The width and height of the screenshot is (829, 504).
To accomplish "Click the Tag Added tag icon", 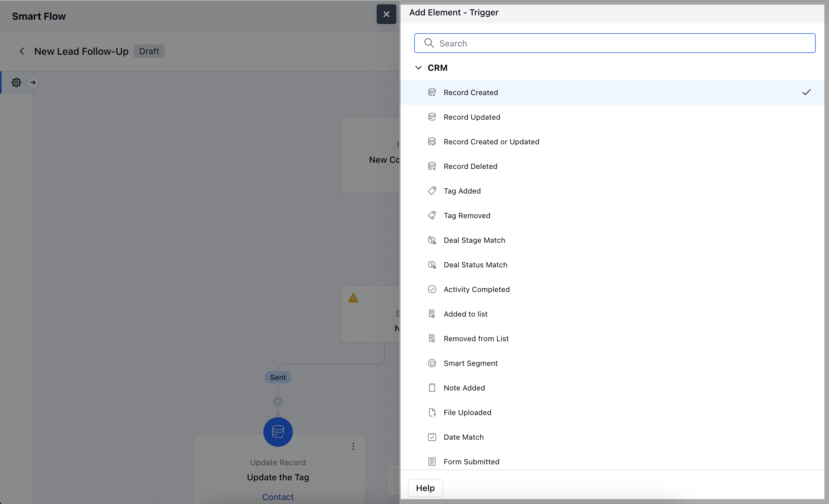I will (432, 191).
